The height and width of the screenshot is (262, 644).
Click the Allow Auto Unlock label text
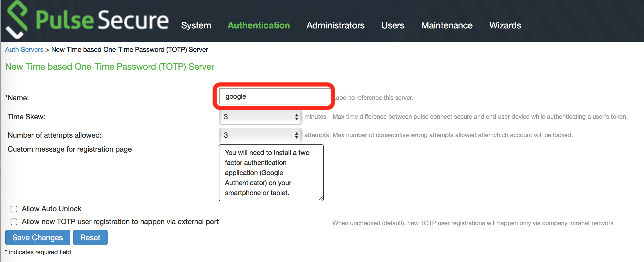(x=52, y=209)
